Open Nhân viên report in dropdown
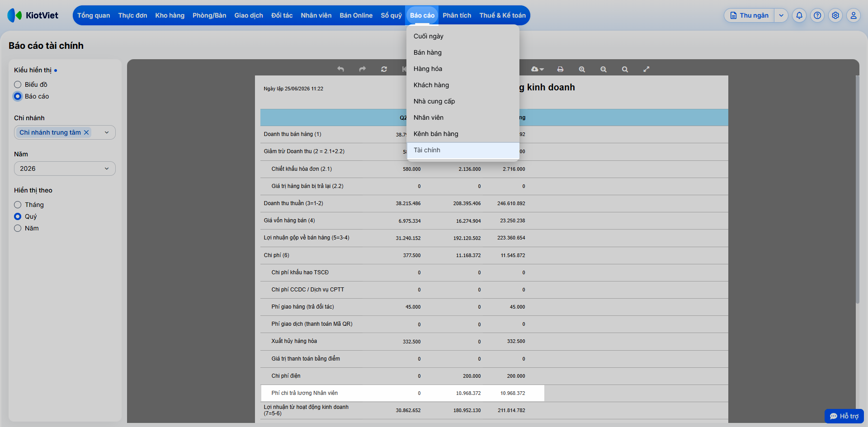Screen dimensions: 868x427 (x=463, y=117)
